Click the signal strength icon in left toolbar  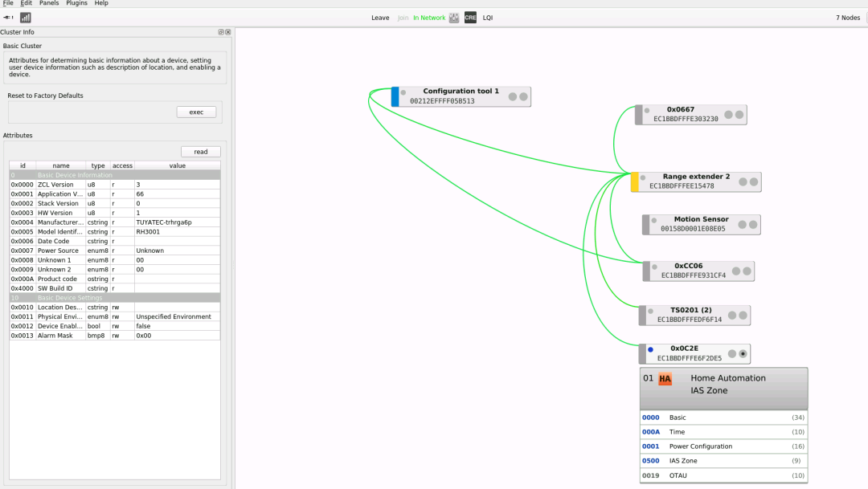pyautogui.click(x=25, y=17)
